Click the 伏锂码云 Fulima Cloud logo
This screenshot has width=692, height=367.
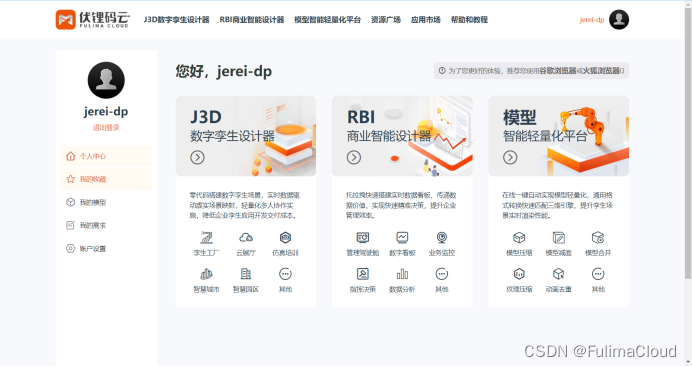click(92, 19)
